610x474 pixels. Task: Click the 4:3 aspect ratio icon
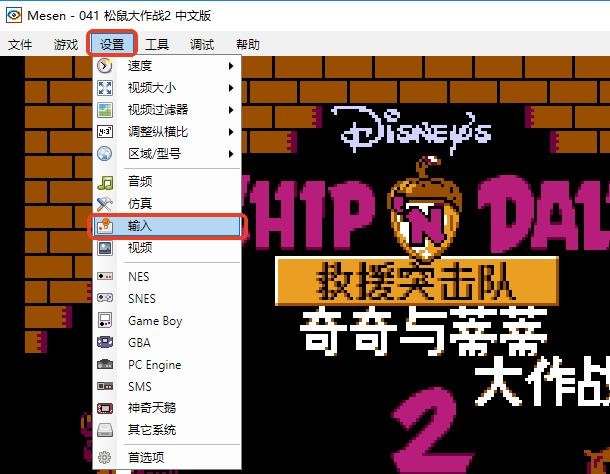105,132
